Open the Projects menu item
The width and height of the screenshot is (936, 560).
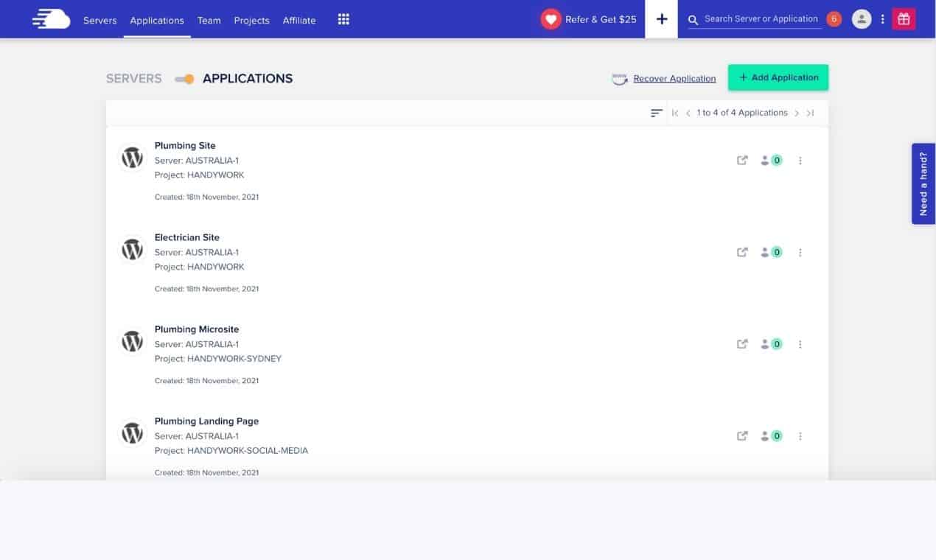(x=251, y=21)
